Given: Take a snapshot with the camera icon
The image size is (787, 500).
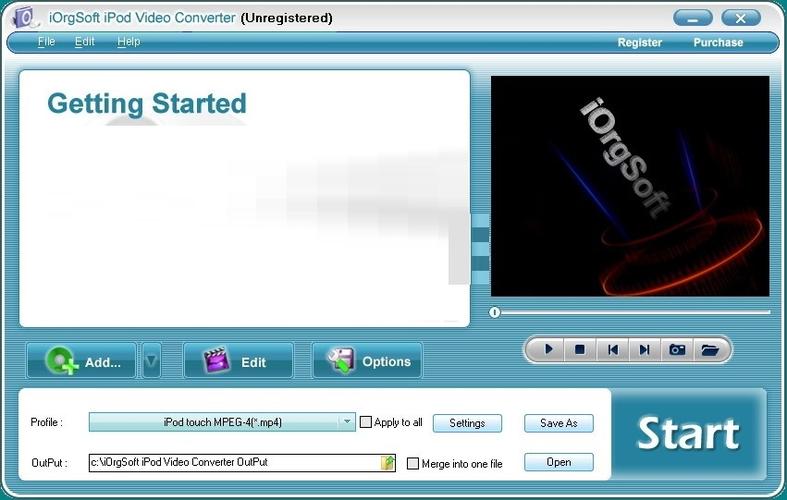Looking at the screenshot, I should (x=677, y=349).
